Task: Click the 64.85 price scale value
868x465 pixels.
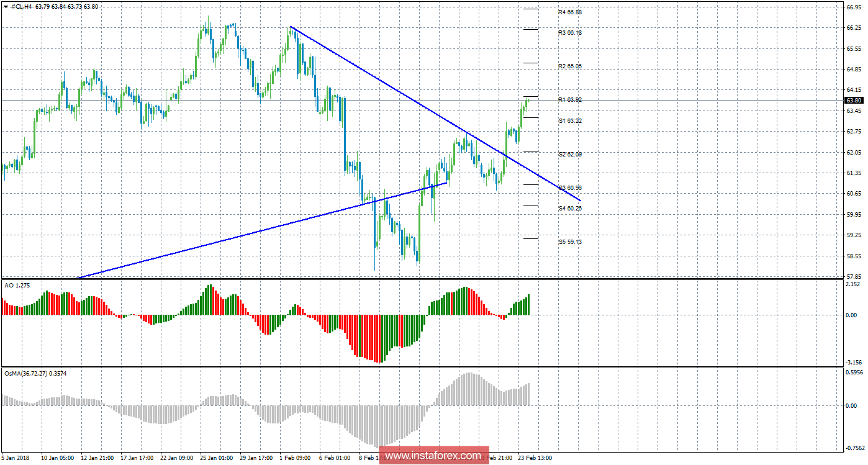Action: tap(854, 69)
